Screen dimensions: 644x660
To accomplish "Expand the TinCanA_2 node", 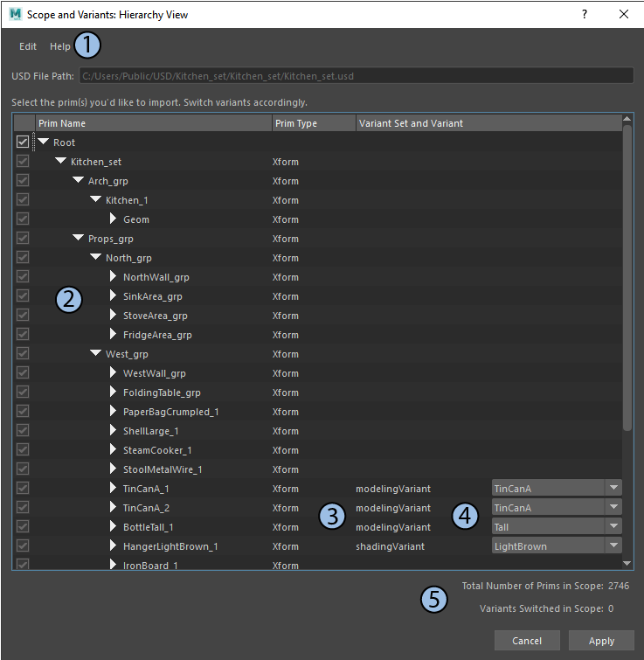I will point(113,507).
